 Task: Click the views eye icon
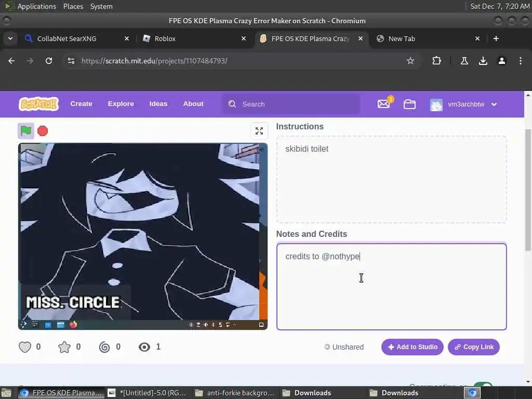pos(144,347)
